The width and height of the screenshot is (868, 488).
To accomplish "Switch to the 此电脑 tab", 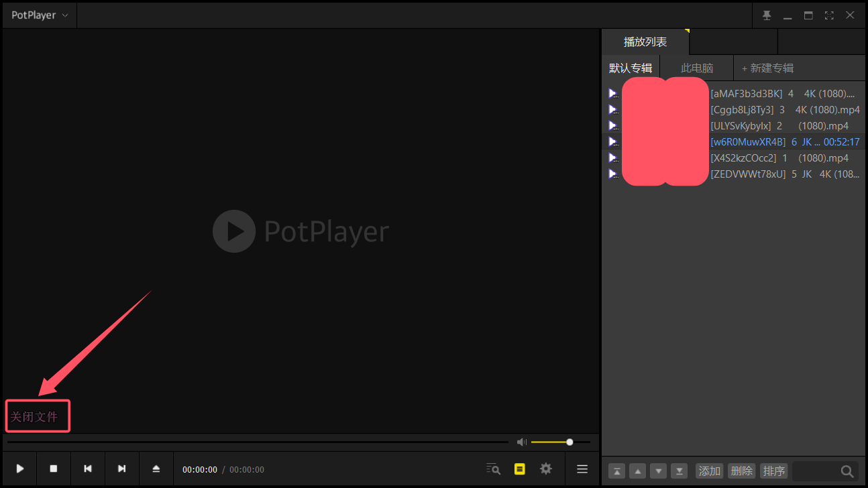I will (696, 68).
